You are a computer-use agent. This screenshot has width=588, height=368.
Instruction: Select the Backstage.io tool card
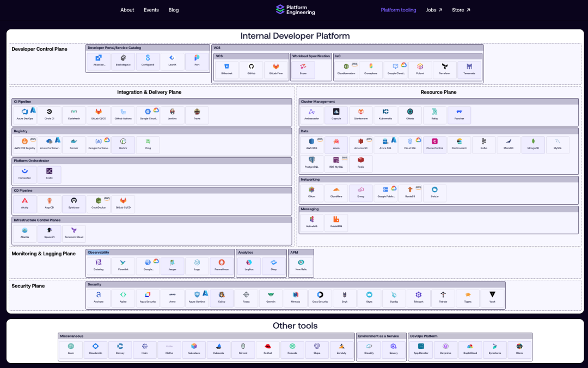[123, 61]
